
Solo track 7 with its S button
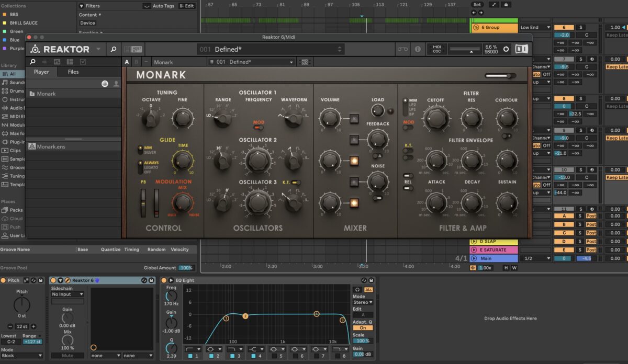coord(580,59)
